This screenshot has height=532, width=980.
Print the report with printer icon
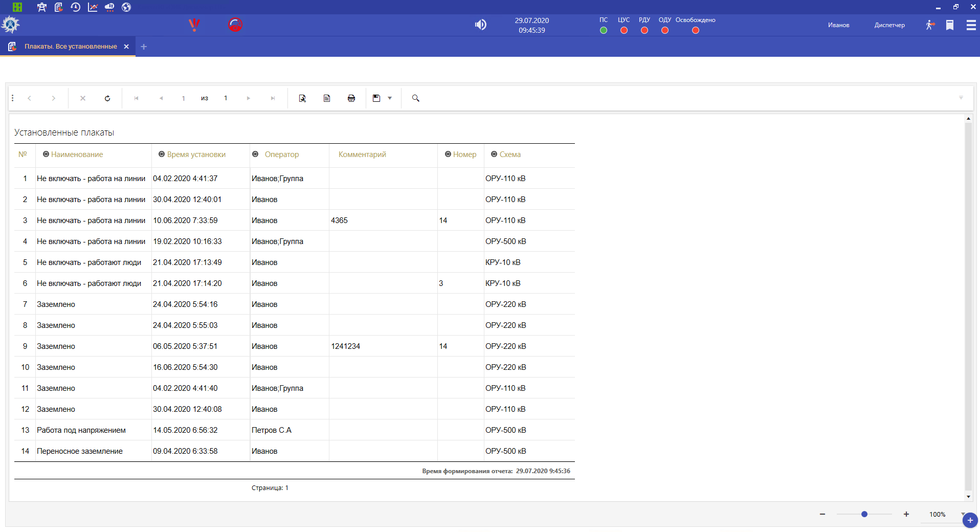pyautogui.click(x=351, y=98)
